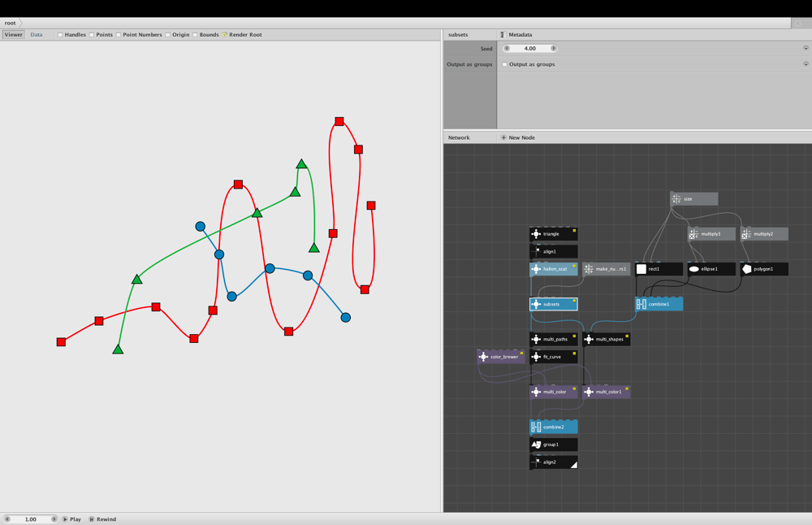Disable the Render Root checkbox
Viewport: 812px width, 525px height.
(x=225, y=35)
